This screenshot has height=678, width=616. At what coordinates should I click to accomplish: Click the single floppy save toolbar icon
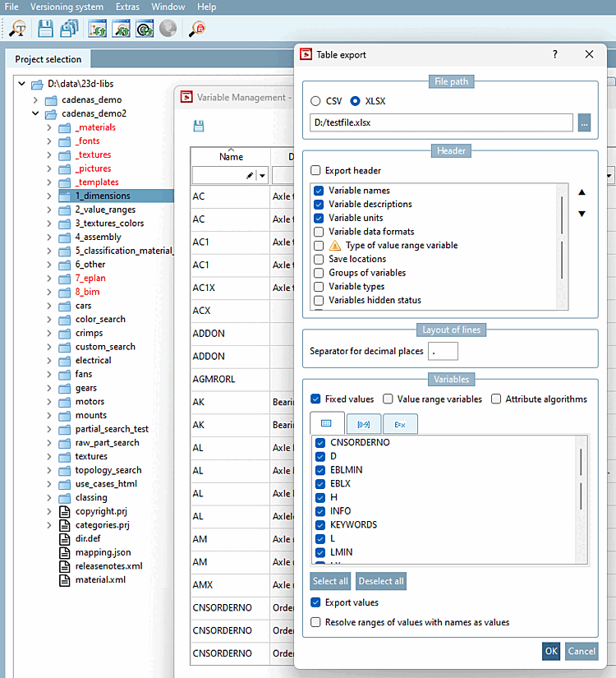click(45, 29)
